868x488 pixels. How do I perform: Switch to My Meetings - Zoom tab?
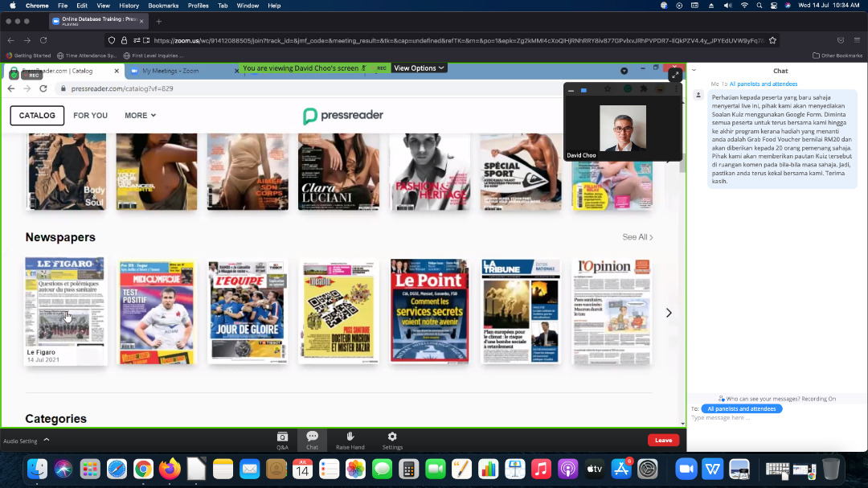click(x=170, y=71)
